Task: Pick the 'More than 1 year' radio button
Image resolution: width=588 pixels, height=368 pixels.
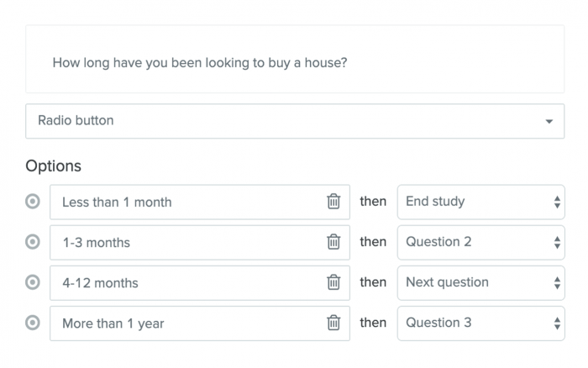Action: tap(34, 323)
